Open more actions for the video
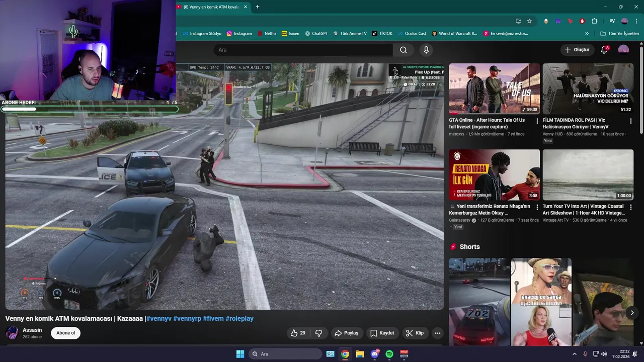The height and width of the screenshot is (362, 644). click(x=438, y=333)
